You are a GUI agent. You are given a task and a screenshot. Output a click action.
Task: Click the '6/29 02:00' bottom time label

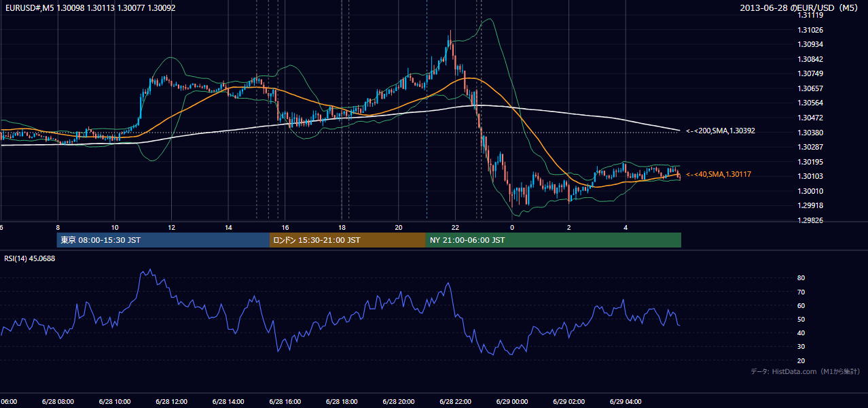click(x=568, y=401)
